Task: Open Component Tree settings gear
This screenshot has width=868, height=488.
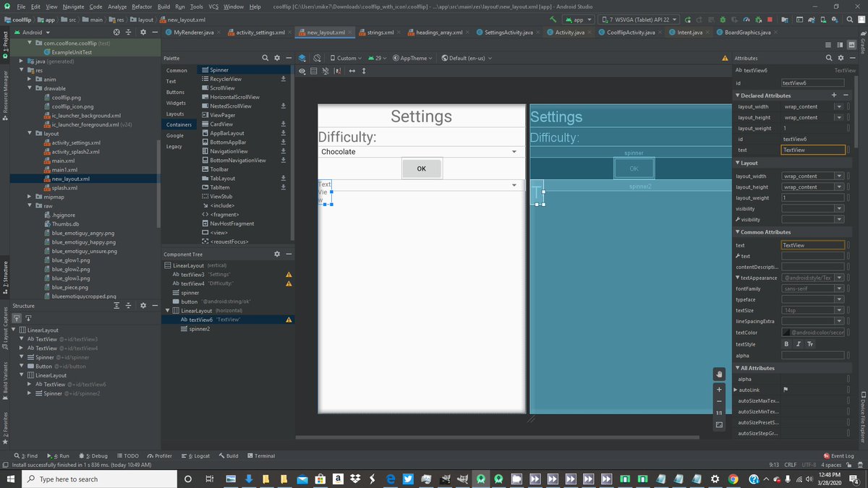Action: pyautogui.click(x=277, y=254)
